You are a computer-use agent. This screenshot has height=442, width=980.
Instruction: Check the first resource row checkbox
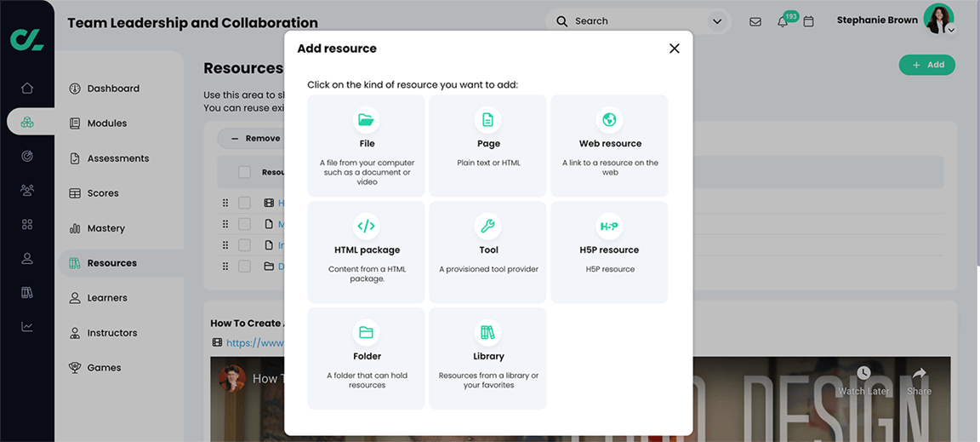[x=244, y=203]
